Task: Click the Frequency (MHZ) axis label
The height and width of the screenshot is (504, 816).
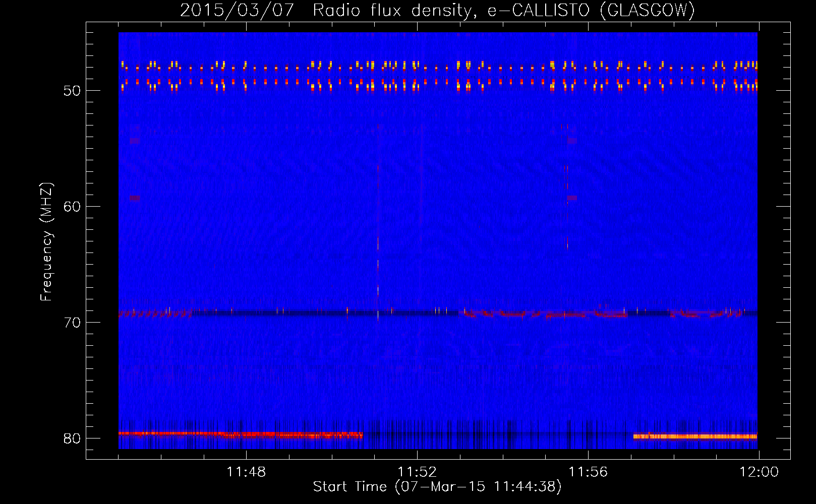Action: [46, 242]
